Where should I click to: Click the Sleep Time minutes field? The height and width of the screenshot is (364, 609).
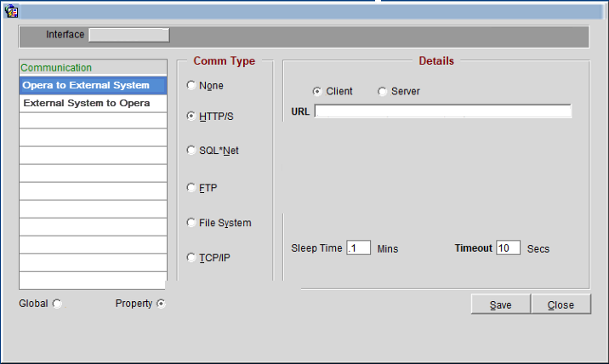(x=358, y=247)
